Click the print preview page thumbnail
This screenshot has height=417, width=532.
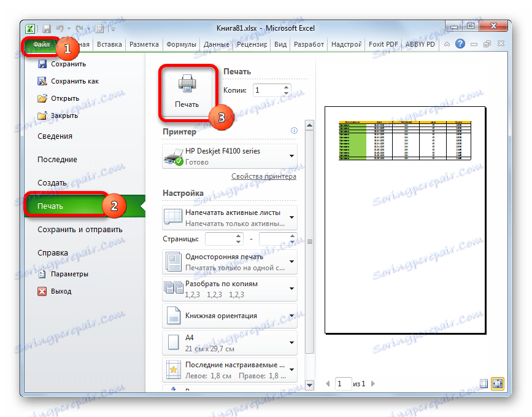[406, 220]
